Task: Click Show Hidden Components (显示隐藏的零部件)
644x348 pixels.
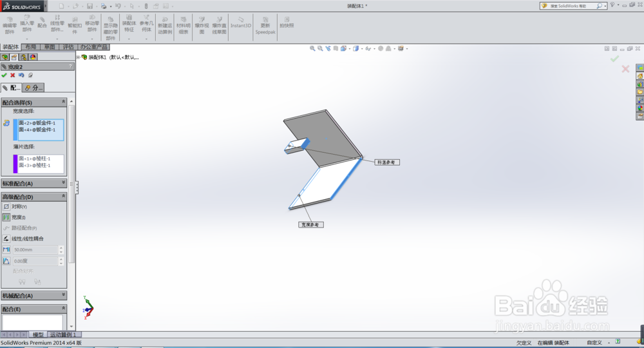Action: tap(111, 28)
